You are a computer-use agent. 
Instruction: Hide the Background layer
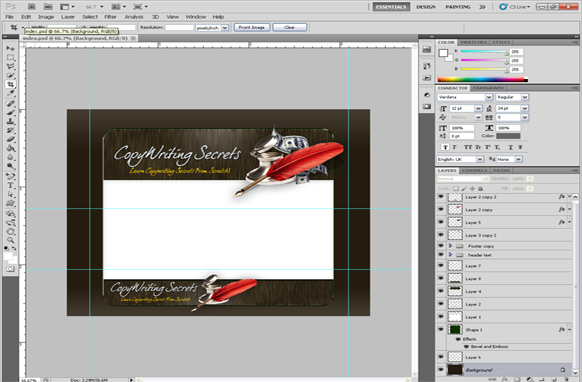click(x=441, y=369)
